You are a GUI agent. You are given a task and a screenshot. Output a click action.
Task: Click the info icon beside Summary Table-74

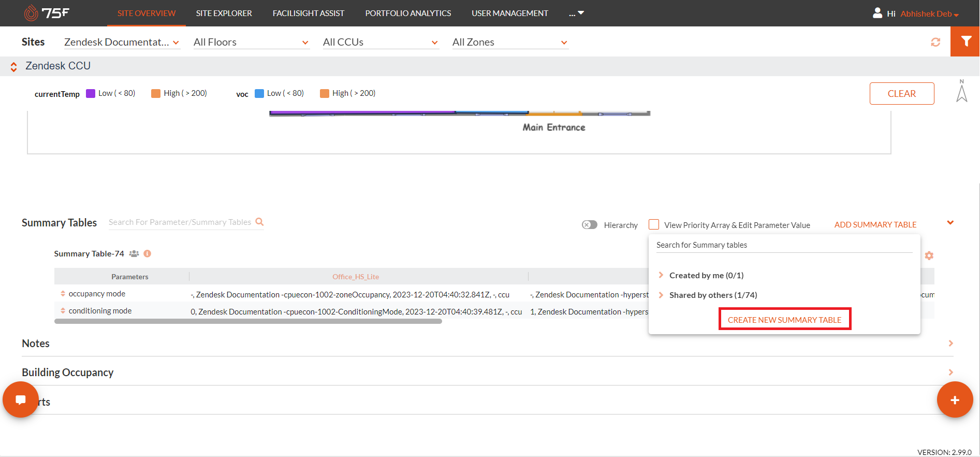[148, 253]
